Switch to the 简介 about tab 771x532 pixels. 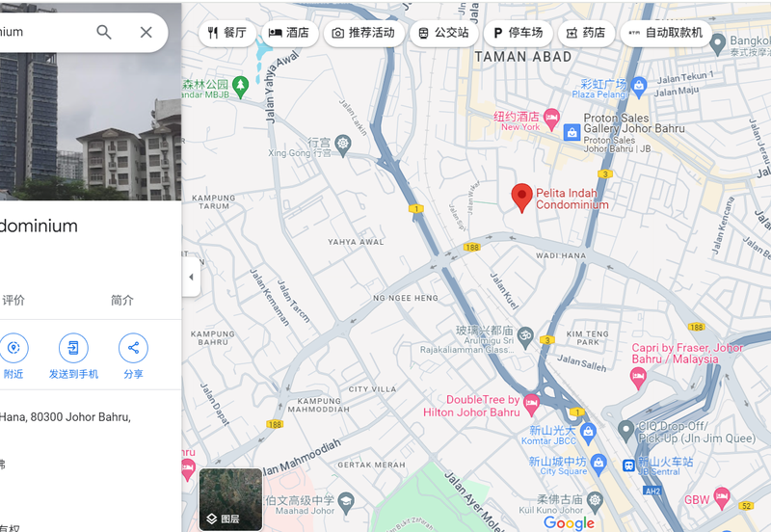[x=122, y=300]
